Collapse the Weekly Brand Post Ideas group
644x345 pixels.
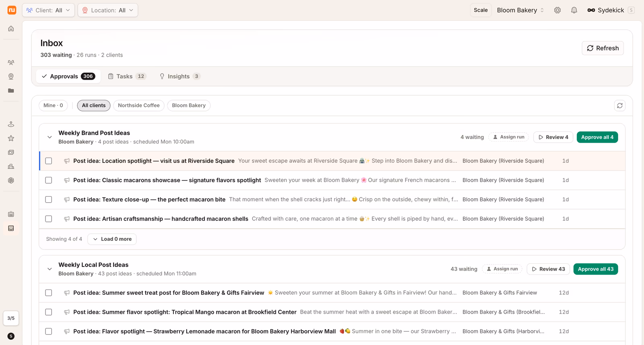[x=50, y=137]
